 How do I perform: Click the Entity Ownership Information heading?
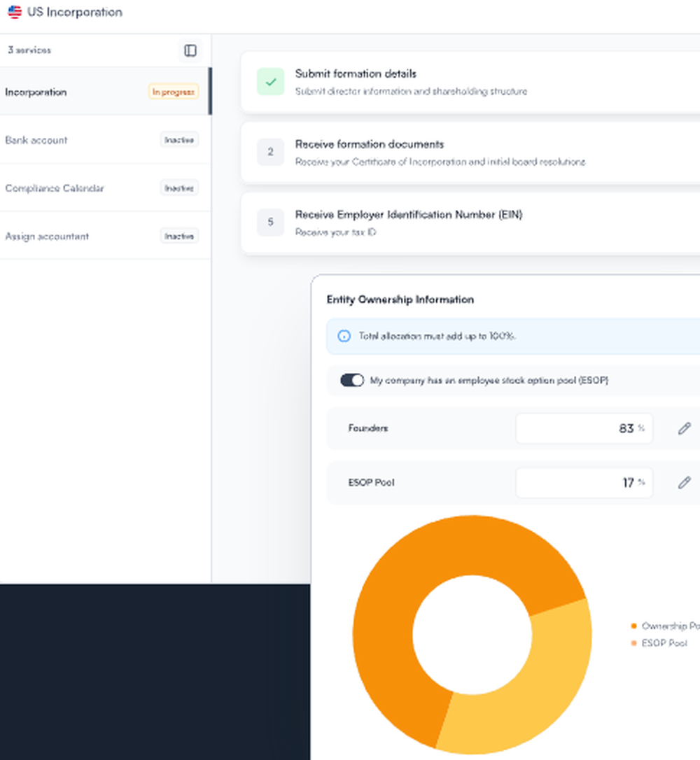coord(400,300)
